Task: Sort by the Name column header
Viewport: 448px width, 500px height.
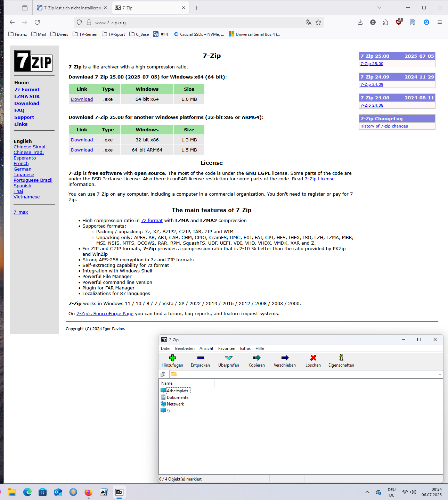Action: click(x=187, y=383)
